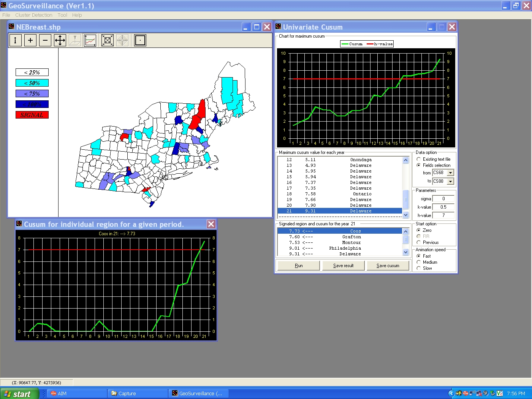Click the red SIGNAL legend swatch
The image size is (532, 399).
click(32, 115)
